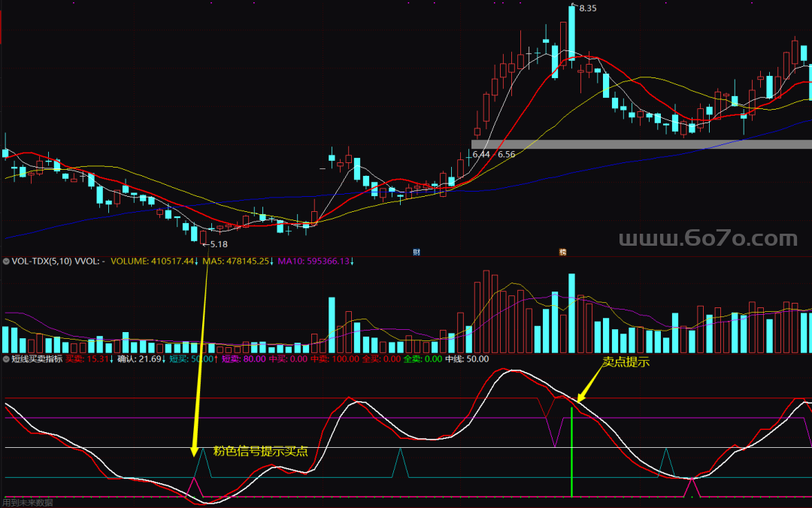
Task: Click the 中线: 50.00 readout
Action: pyautogui.click(x=467, y=359)
